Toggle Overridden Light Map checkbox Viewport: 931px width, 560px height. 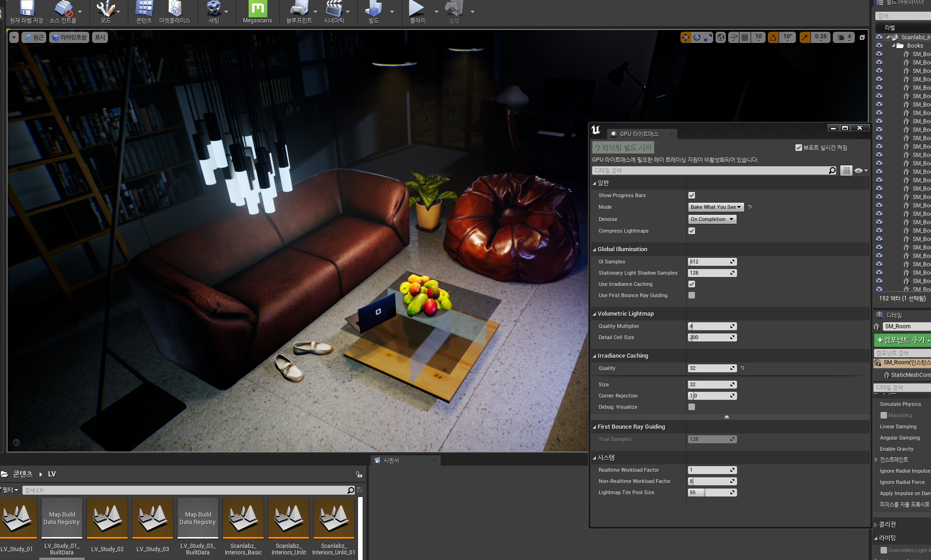coord(884,550)
